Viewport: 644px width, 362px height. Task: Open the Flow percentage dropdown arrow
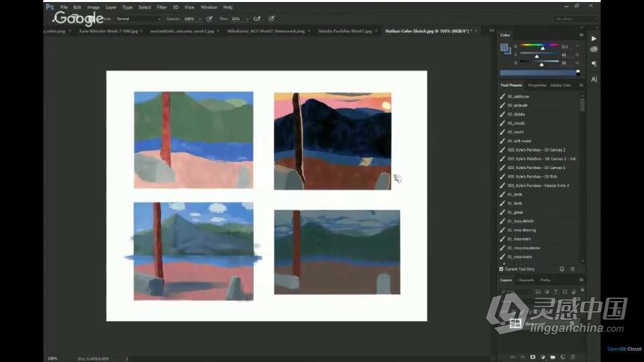click(x=247, y=19)
